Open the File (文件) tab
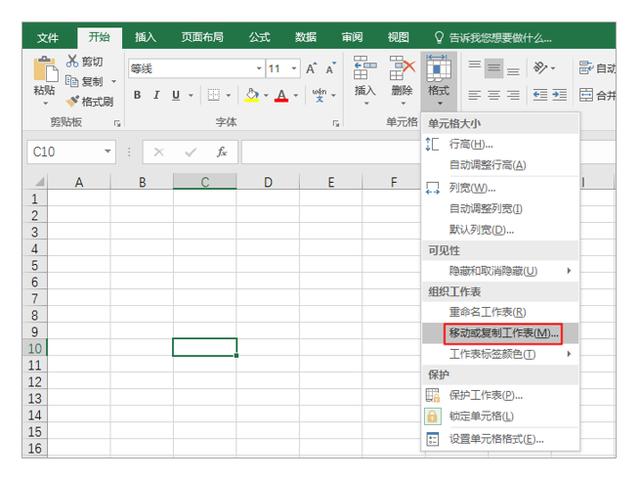The height and width of the screenshot is (479, 640). pyautogui.click(x=48, y=38)
